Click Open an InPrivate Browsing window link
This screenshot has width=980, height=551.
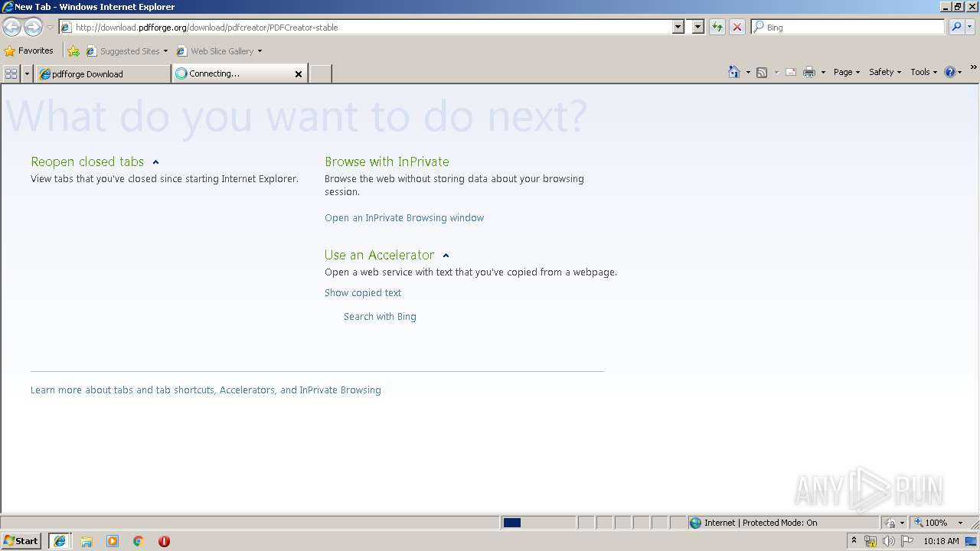(x=404, y=217)
